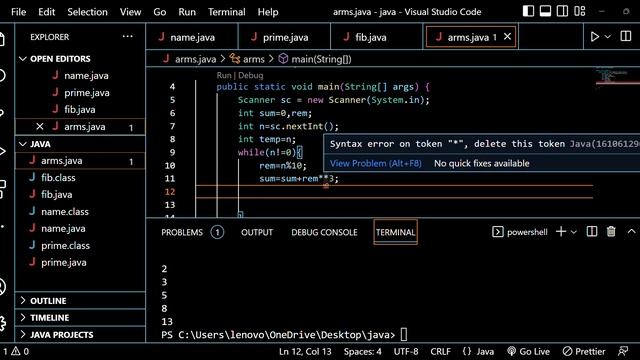640x360 pixels.
Task: Switch to name.java editor tab
Action: point(192,37)
